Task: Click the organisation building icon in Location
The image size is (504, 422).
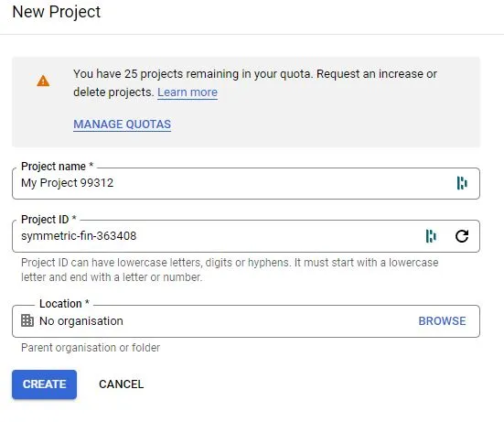Action: pos(27,320)
